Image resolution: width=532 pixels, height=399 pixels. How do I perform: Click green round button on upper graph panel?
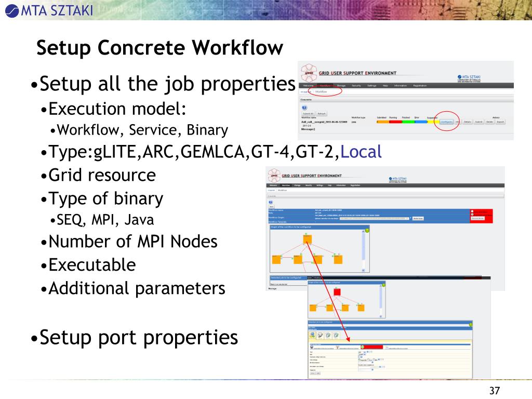(x=367, y=231)
